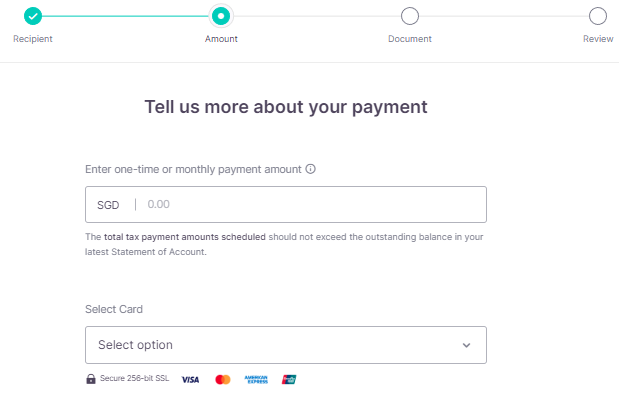
Task: Click the Document step circle
Action: (x=409, y=16)
